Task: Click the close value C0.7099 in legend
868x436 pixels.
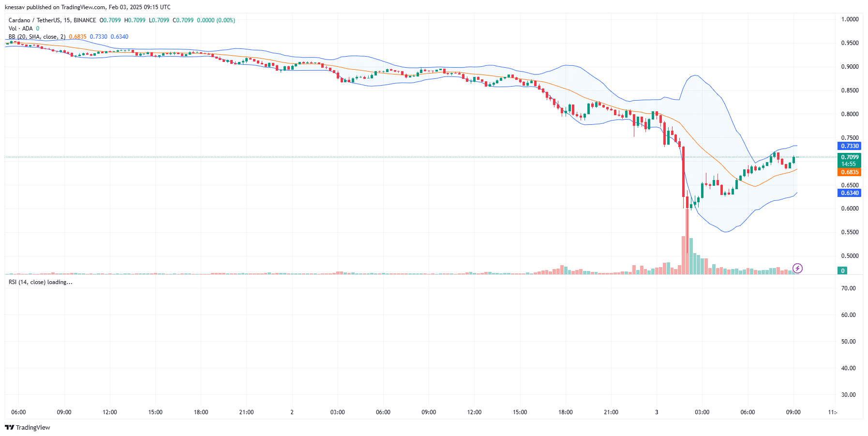Action: 183,20
